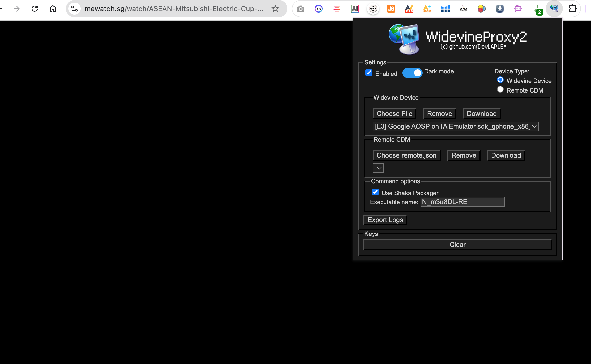Viewport: 591px width, 364px height.
Task: Open the WidevineProxy2 extension toolbar icon
Action: pyautogui.click(x=554, y=9)
